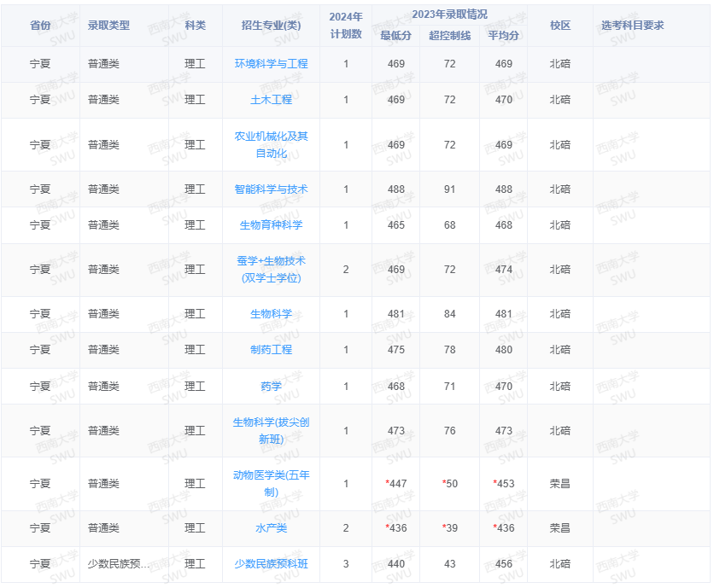Click the 招生专业(类) column header
This screenshot has width=714, height=588.
(272, 26)
